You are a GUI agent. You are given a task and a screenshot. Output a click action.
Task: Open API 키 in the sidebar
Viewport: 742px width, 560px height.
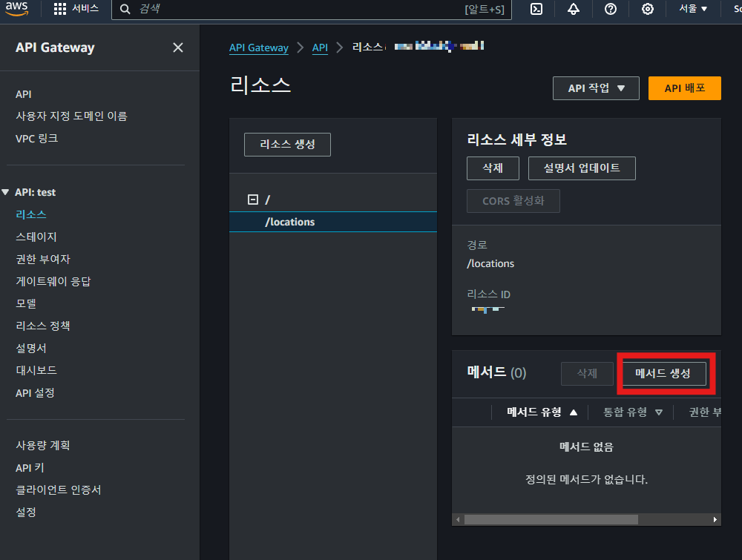point(30,468)
